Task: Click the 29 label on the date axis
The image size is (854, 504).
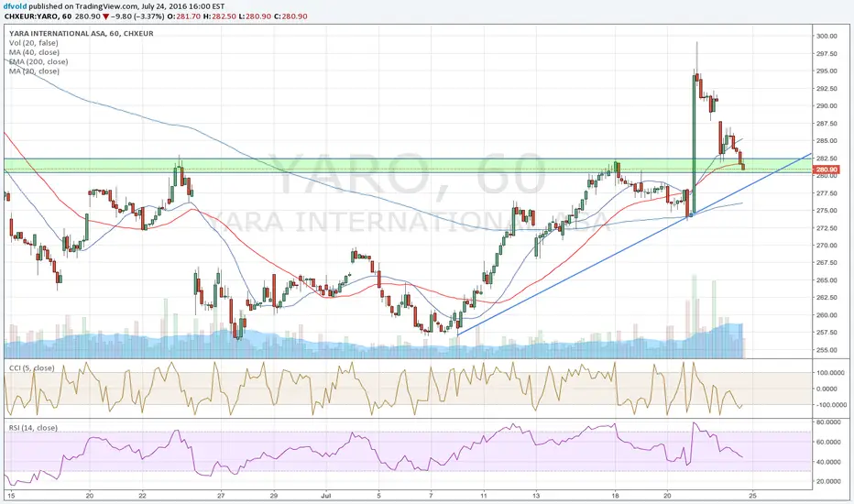Action: 274,495
